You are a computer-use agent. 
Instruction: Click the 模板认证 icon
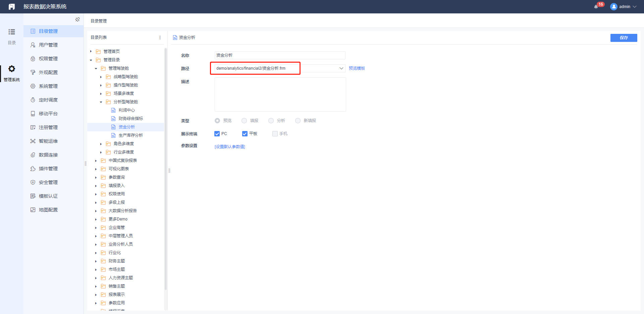click(x=33, y=196)
